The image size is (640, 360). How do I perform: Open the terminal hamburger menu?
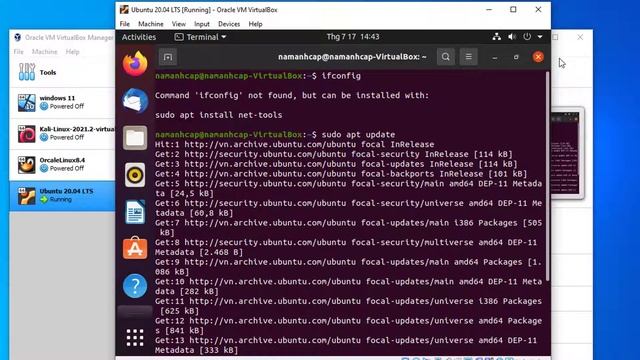tap(469, 57)
